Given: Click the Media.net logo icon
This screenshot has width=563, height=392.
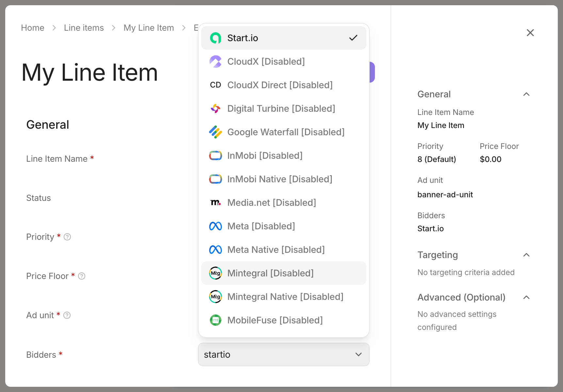Looking at the screenshot, I should 216,203.
